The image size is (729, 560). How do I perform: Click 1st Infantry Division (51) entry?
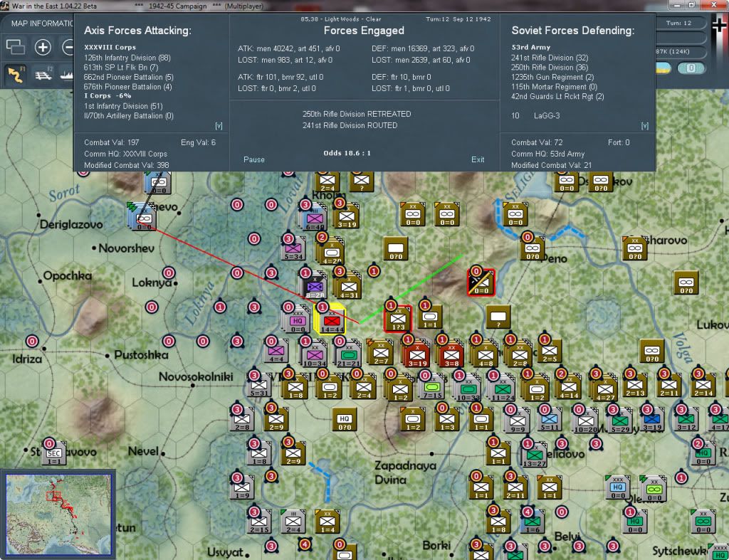click(x=123, y=106)
